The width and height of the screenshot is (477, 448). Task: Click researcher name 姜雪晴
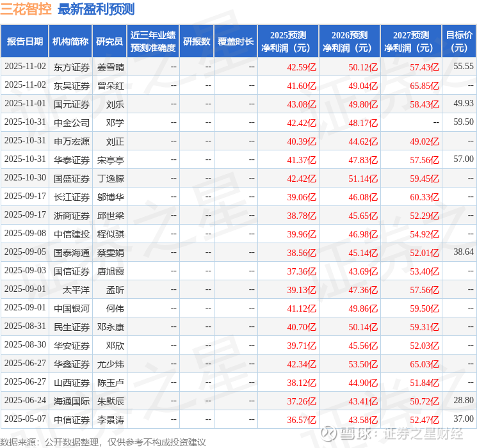(x=111, y=67)
